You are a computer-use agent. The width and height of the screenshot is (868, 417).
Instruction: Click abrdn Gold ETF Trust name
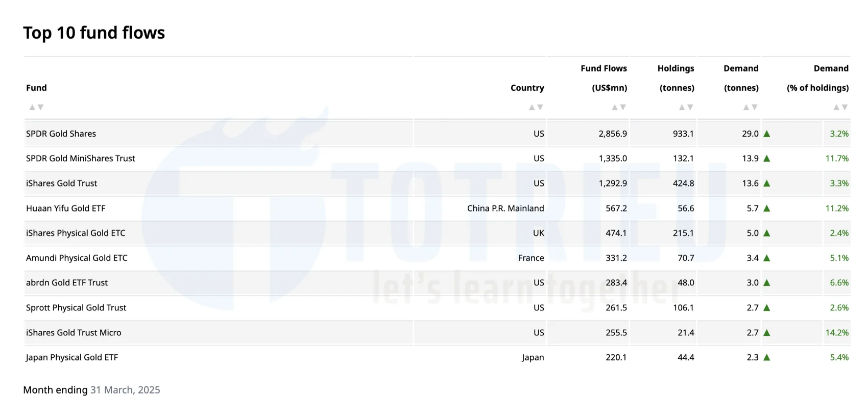(x=67, y=283)
